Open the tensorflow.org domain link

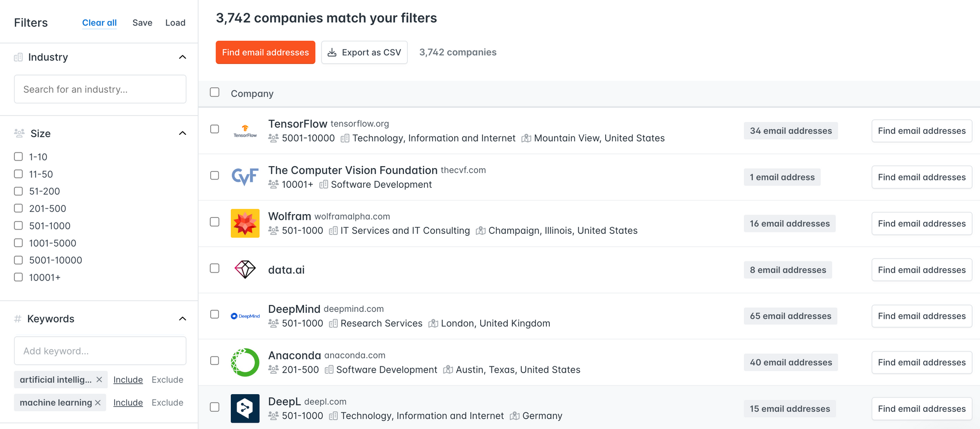tap(360, 124)
